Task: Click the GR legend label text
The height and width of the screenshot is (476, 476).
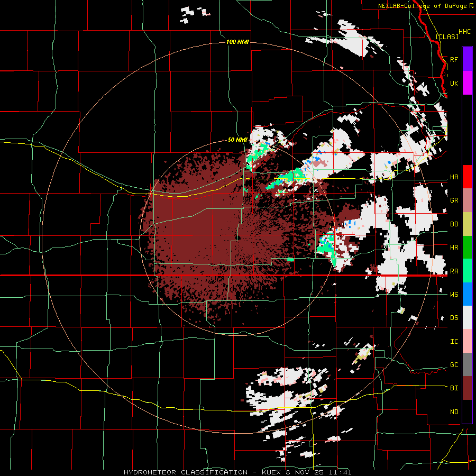Action: point(454,200)
